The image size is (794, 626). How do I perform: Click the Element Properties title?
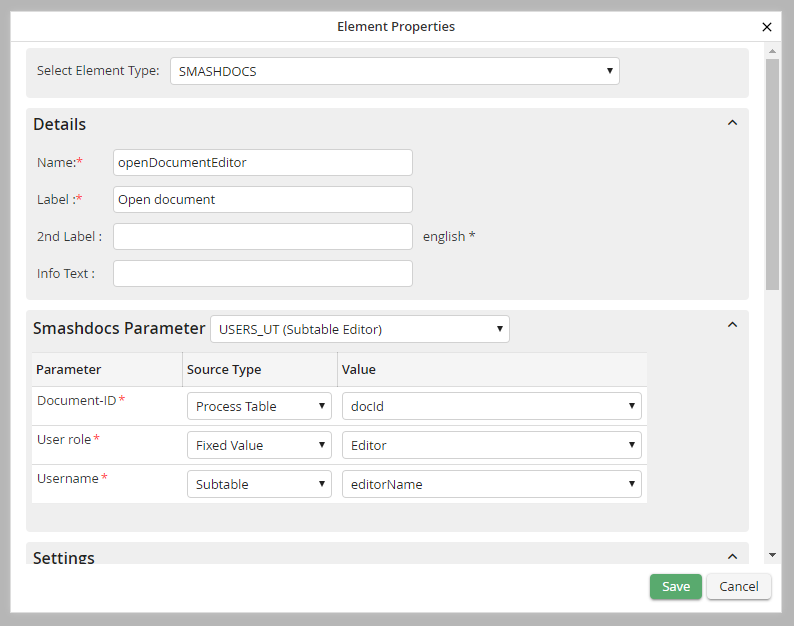coord(396,26)
